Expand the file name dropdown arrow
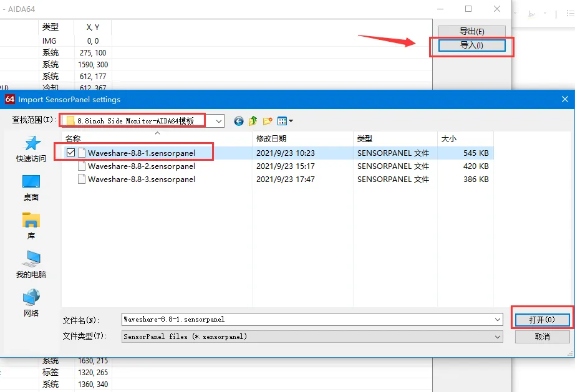The width and height of the screenshot is (575, 392). [497, 320]
